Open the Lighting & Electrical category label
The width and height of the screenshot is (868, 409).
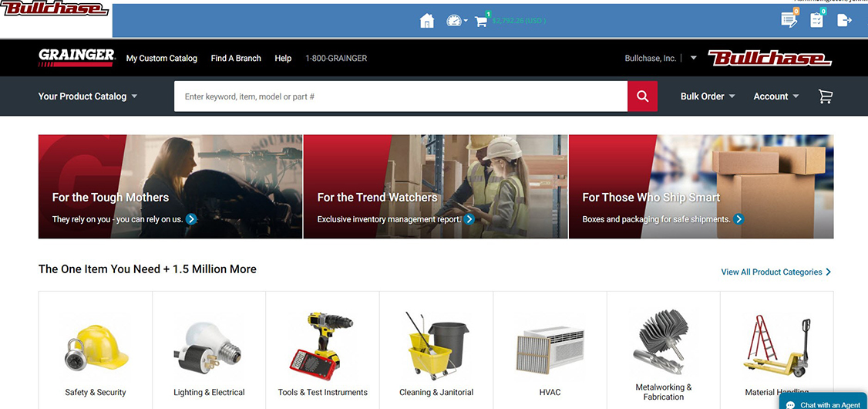pos(209,392)
